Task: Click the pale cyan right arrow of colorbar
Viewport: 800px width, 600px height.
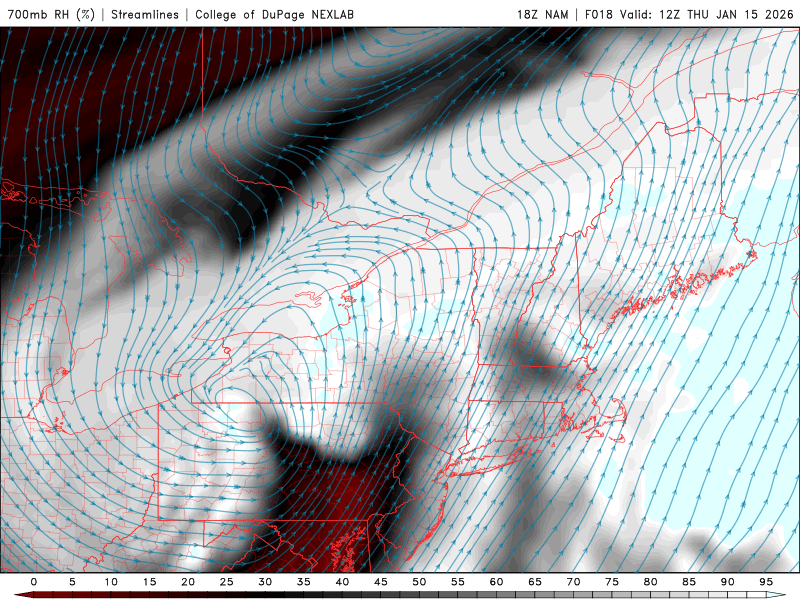Action: pyautogui.click(x=777, y=595)
